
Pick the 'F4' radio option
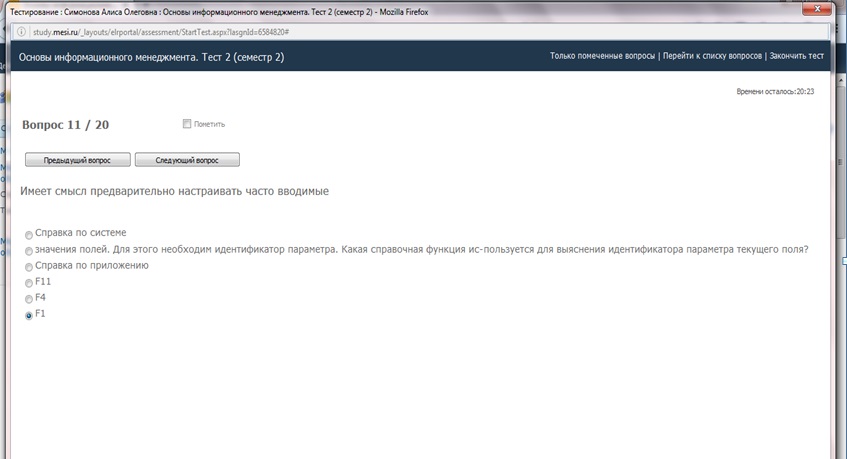[x=29, y=299]
